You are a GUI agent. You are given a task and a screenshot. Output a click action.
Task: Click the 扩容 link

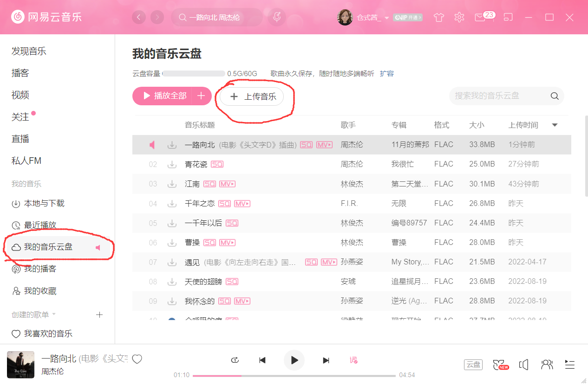tap(387, 73)
